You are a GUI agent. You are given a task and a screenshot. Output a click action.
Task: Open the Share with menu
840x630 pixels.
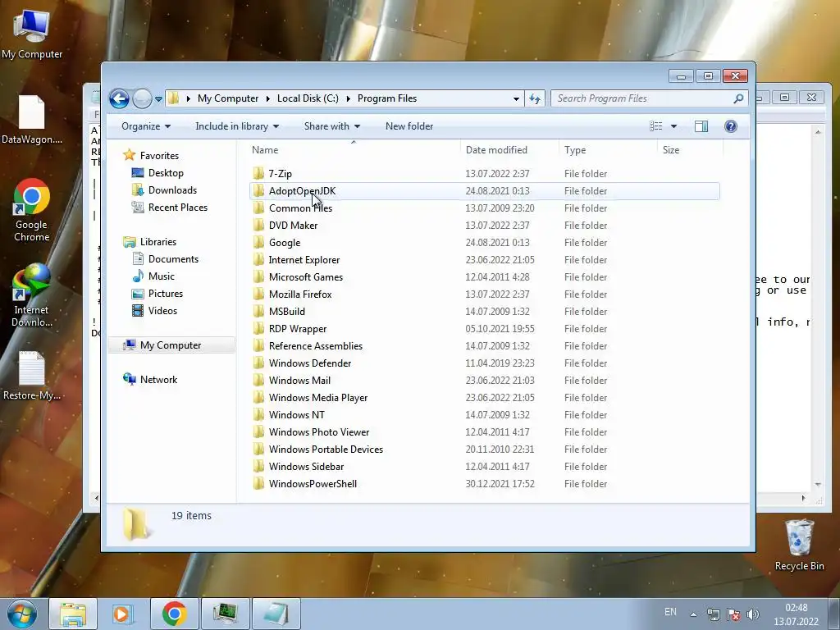(331, 126)
